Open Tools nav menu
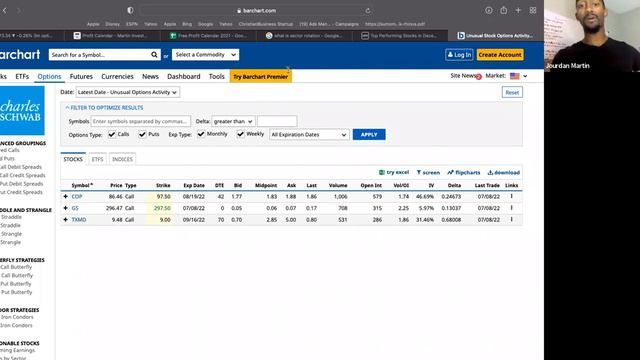Viewport: 640px width, 360px height. coord(217,76)
